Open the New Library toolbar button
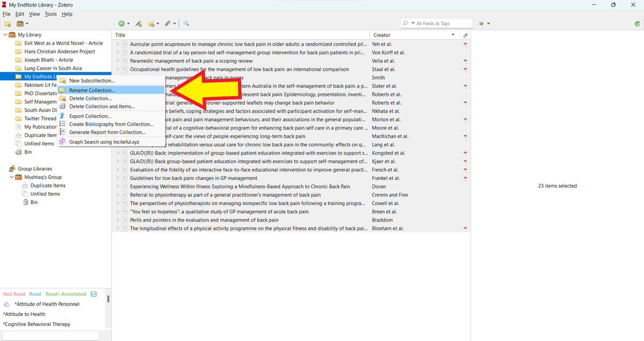Image resolution: width=644 pixels, height=341 pixels. coord(22,24)
